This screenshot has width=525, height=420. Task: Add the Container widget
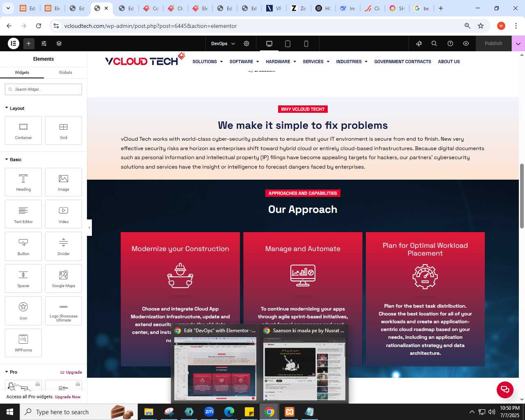(23, 130)
